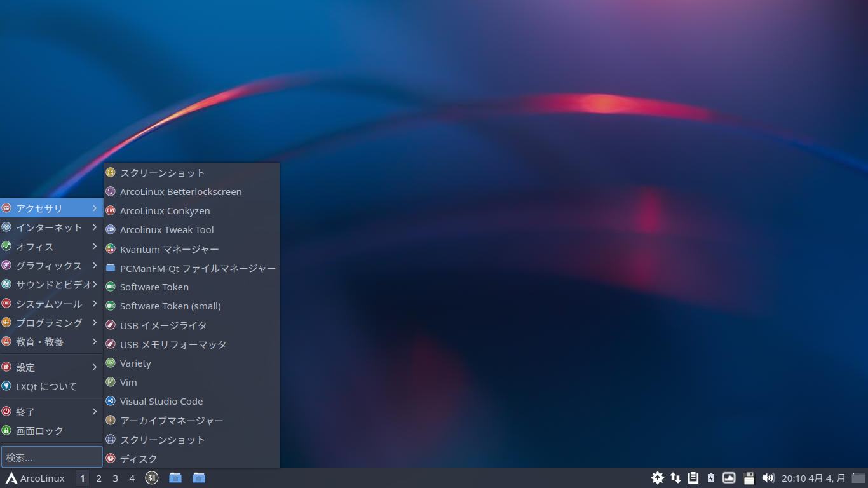Expand the サウンドとビデオ submenu
Viewport: 868px width, 488px height.
coord(51,284)
